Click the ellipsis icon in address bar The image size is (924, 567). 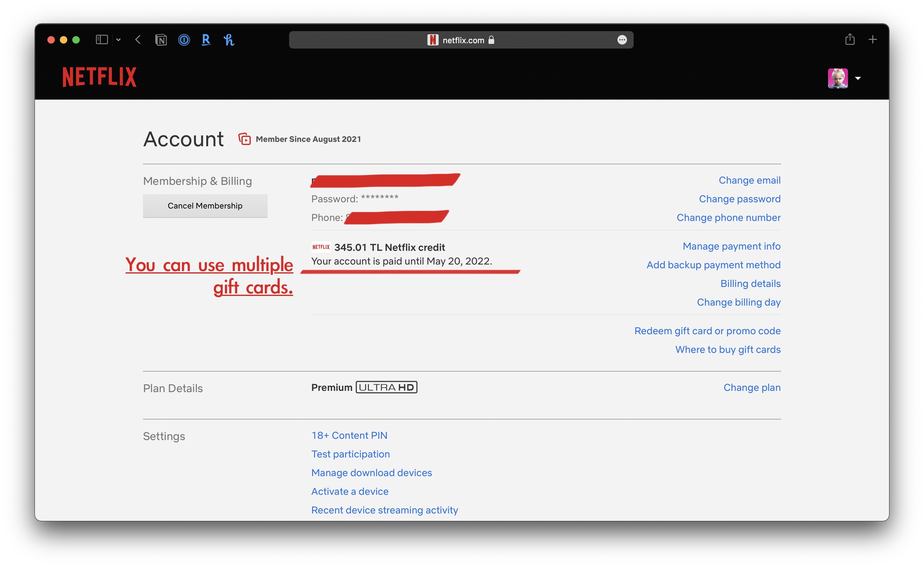(622, 40)
